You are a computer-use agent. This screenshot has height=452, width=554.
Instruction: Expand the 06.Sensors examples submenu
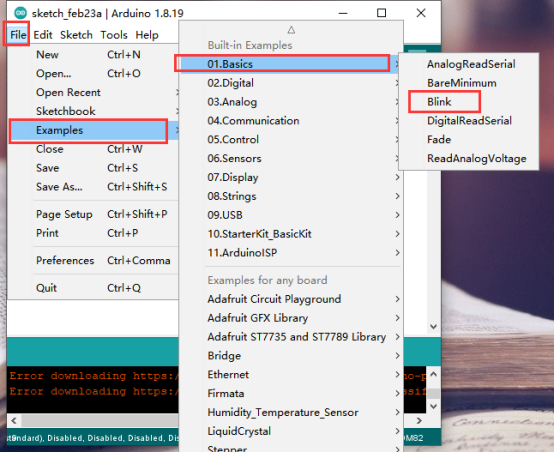point(291,158)
